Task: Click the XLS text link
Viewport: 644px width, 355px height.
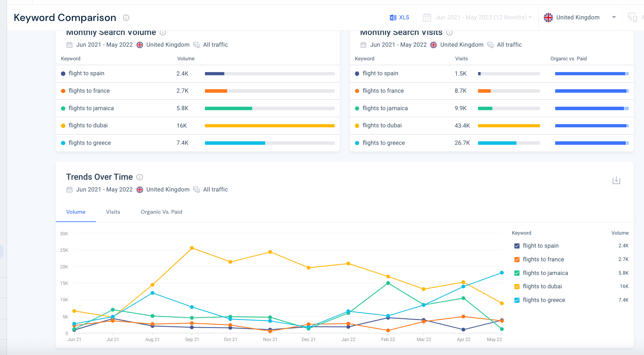Action: 404,17
